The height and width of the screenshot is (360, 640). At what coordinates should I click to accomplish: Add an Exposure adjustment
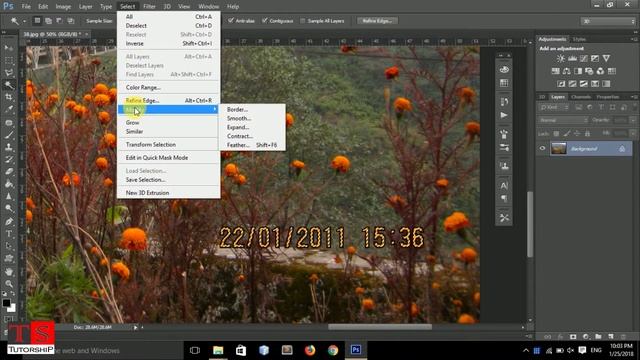point(595,58)
